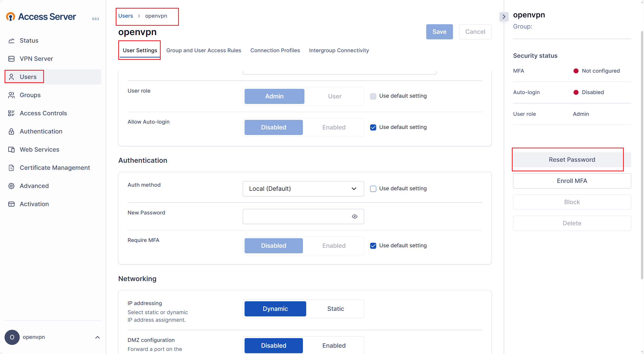Click the Status chart icon in sidebar
This screenshot has height=354, width=644.
click(11, 41)
